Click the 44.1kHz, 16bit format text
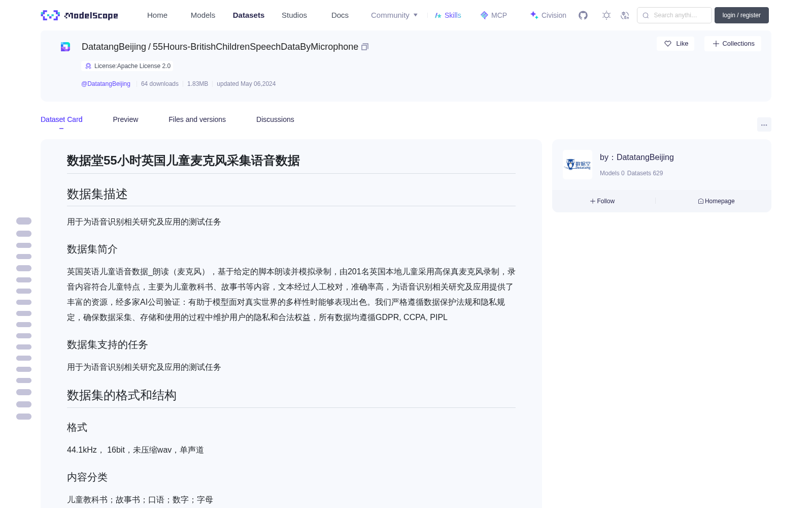The height and width of the screenshot is (508, 812). [136, 450]
